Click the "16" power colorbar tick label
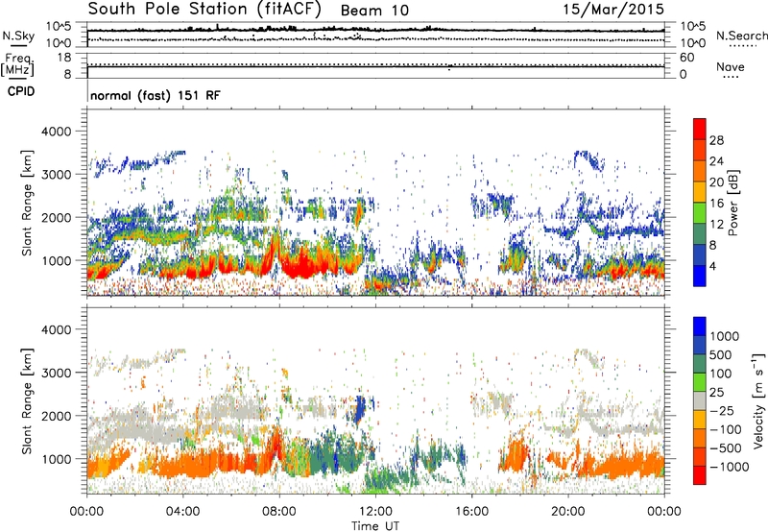 coord(716,204)
